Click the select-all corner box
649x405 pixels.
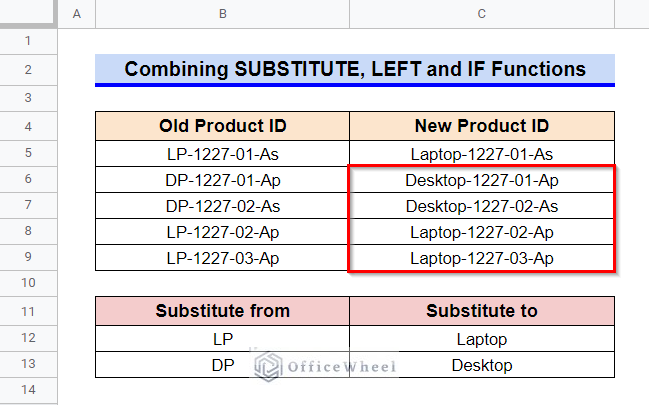coord(27,12)
